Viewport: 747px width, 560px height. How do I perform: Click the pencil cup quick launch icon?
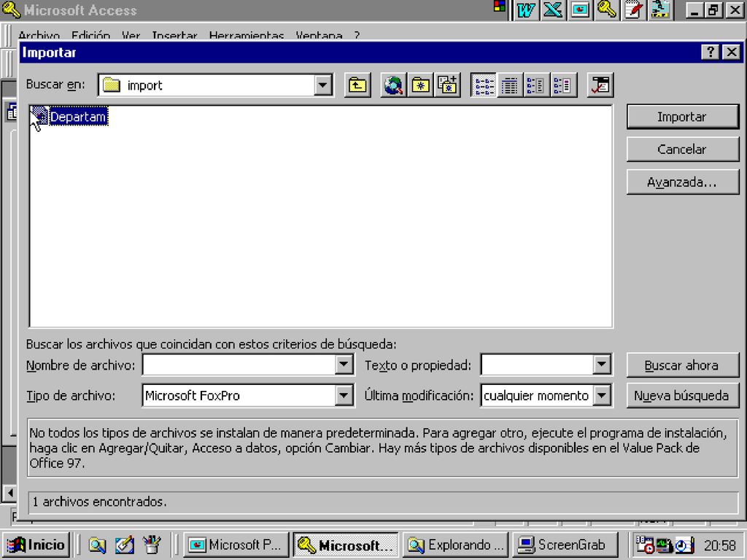coord(152,545)
